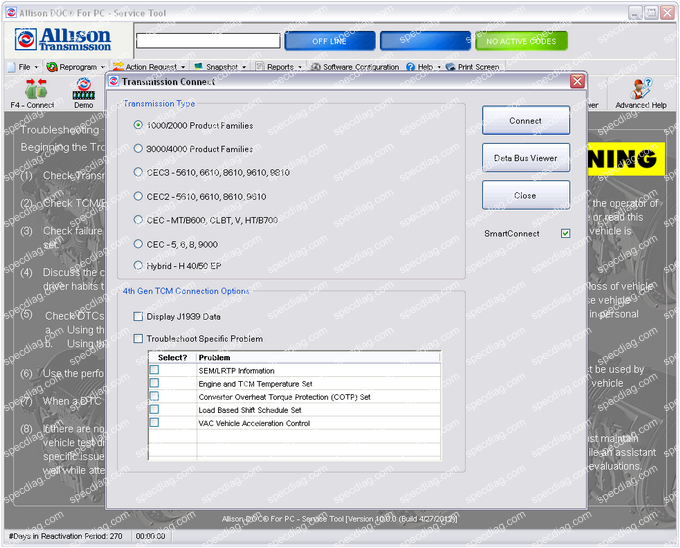
Task: Expand the Reprogram dropdown menu
Action: click(76, 67)
